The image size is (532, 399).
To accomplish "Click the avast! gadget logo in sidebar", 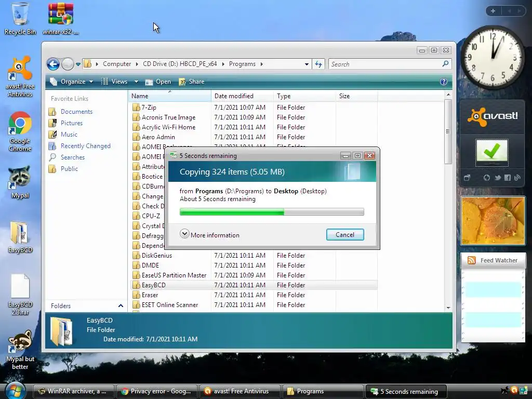I will pos(493,116).
